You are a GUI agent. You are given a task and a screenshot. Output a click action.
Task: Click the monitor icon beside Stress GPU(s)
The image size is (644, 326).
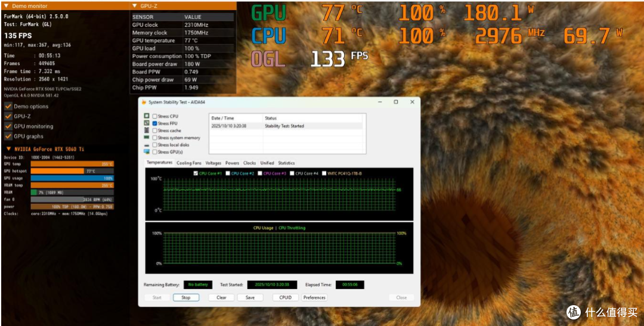[147, 152]
